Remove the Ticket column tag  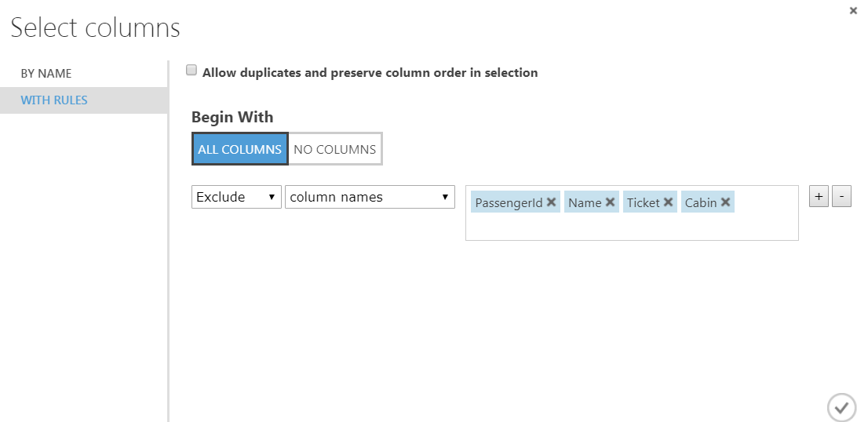(x=669, y=202)
